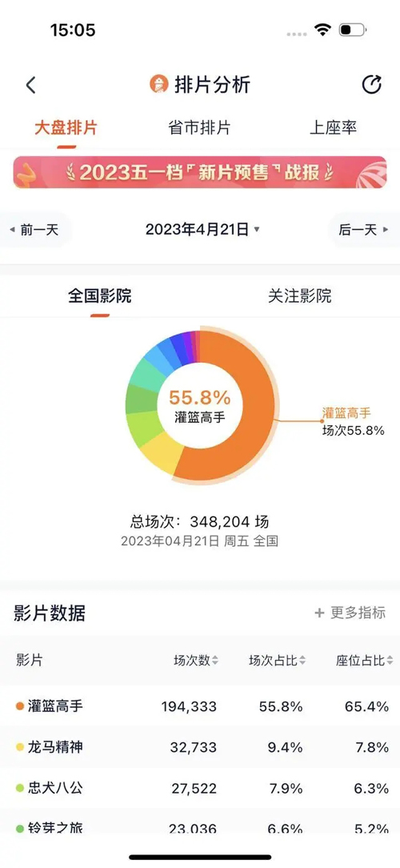
Task: Tap the back arrow icon
Action: click(x=31, y=85)
